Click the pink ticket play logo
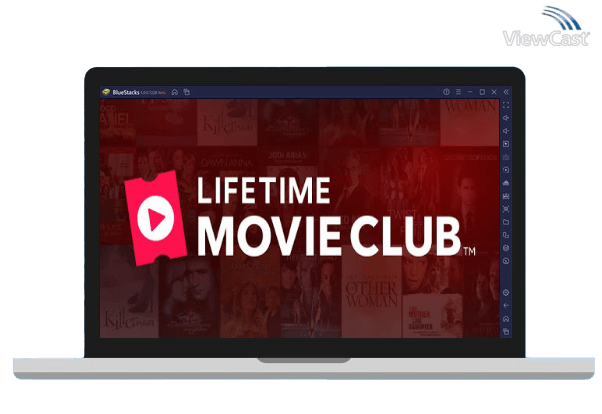 [x=155, y=218]
